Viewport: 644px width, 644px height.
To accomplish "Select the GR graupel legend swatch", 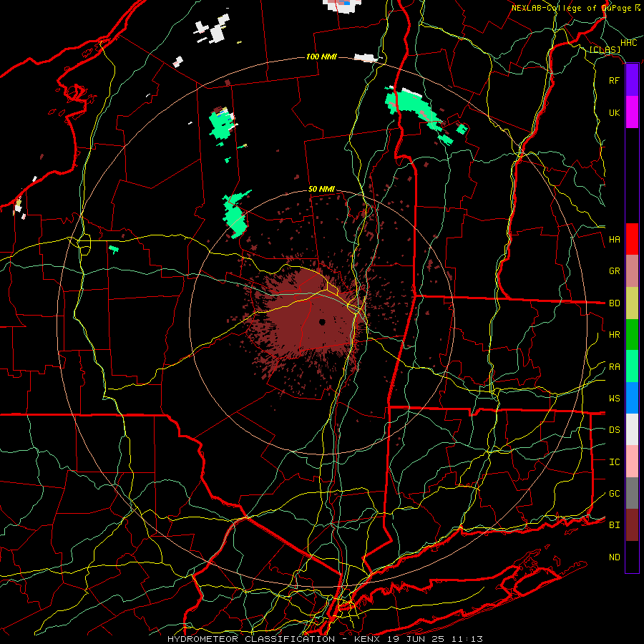I will click(632, 270).
